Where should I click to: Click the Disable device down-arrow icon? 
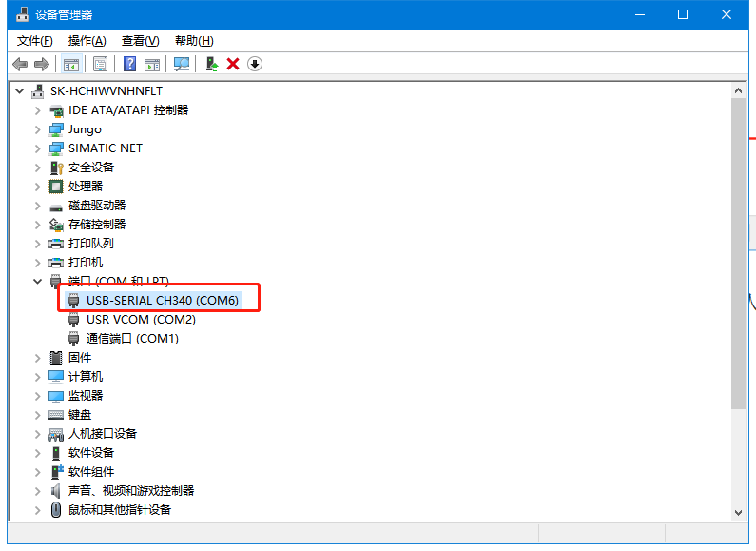[x=255, y=64]
